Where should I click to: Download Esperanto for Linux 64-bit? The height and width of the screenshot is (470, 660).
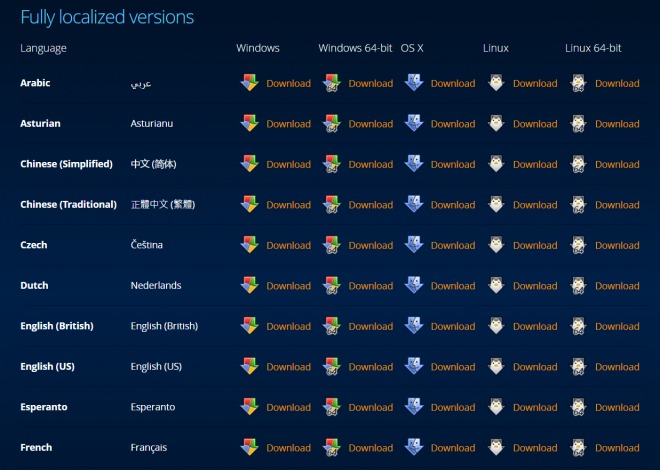[x=617, y=407]
